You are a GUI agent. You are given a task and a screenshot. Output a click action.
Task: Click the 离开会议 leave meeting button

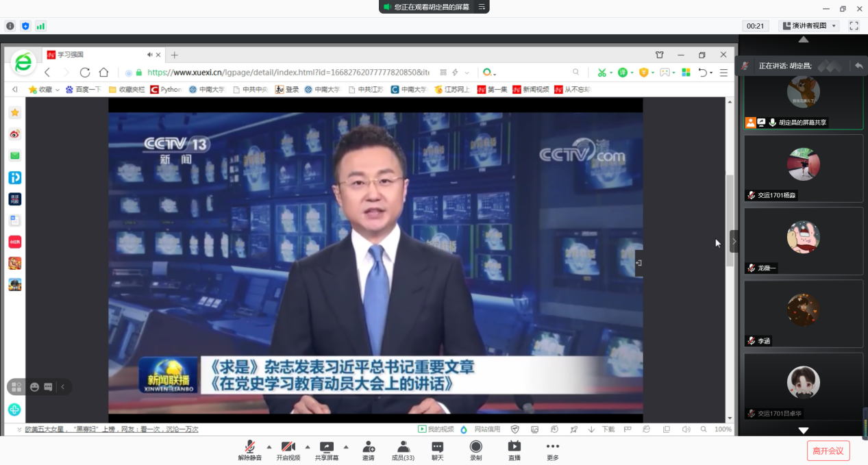click(x=828, y=451)
